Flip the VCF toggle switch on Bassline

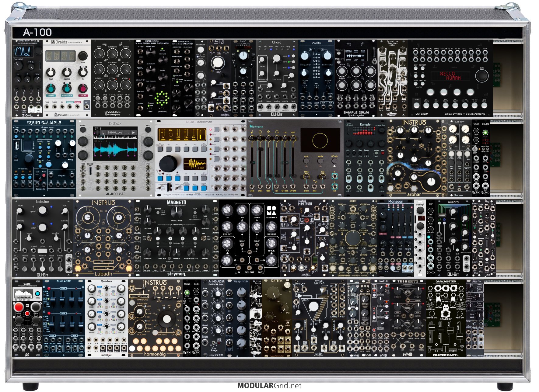click(98, 98)
